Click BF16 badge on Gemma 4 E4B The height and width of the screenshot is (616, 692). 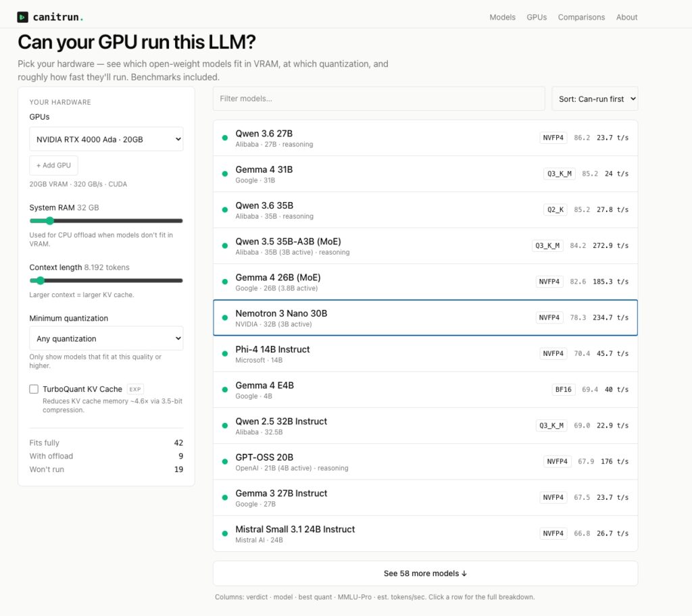(564, 390)
